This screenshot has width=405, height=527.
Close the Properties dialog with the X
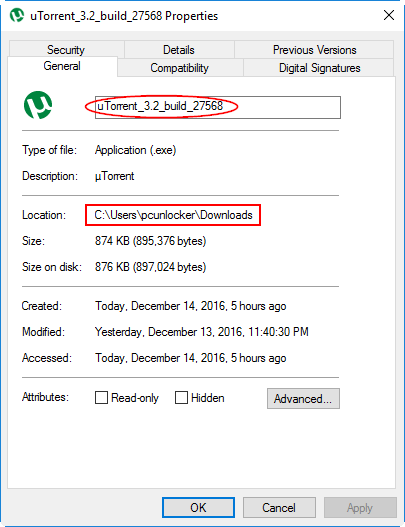point(389,15)
